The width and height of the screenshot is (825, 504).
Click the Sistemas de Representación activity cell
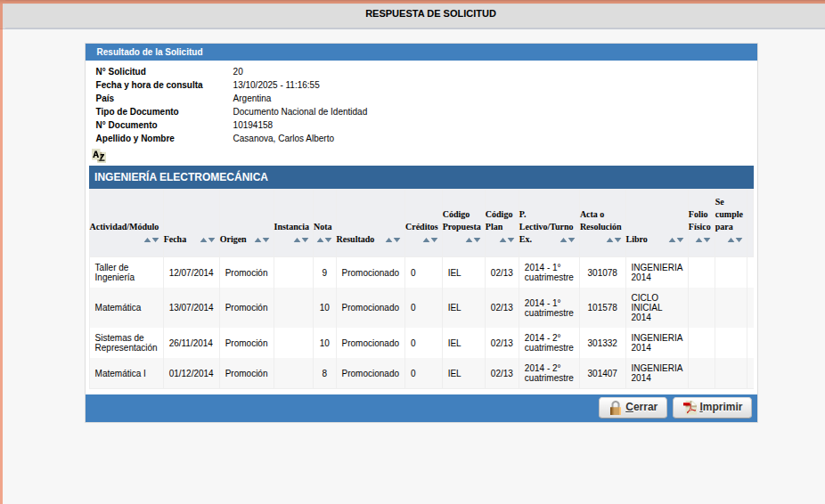tap(126, 343)
